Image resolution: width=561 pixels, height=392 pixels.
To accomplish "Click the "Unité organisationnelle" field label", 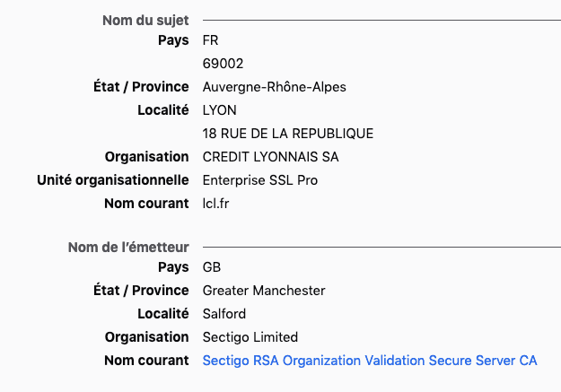I will 113,180.
